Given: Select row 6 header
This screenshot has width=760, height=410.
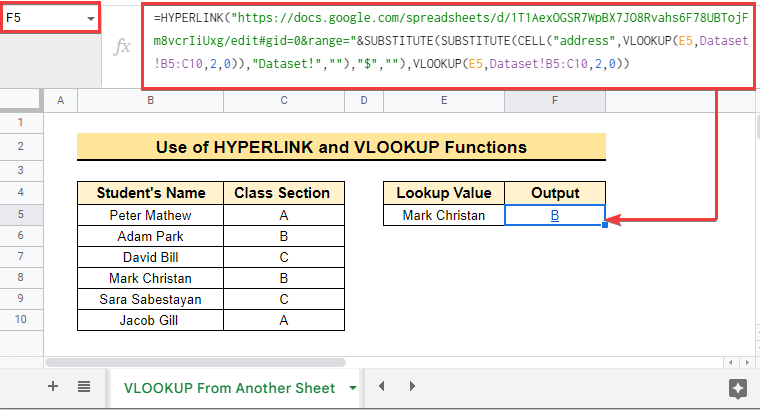Looking at the screenshot, I should click(21, 236).
